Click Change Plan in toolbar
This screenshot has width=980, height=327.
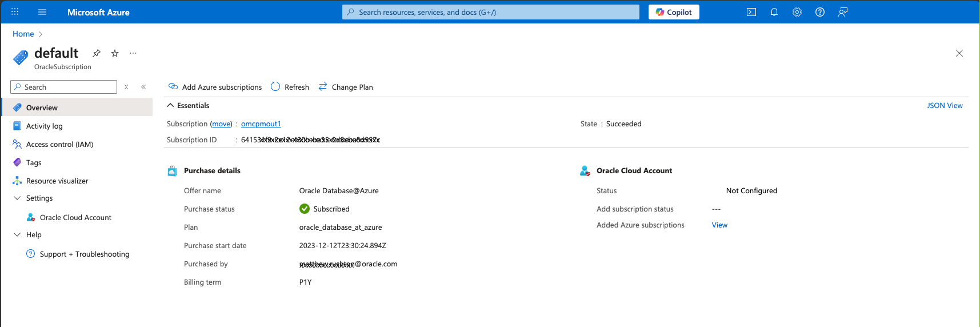point(346,87)
